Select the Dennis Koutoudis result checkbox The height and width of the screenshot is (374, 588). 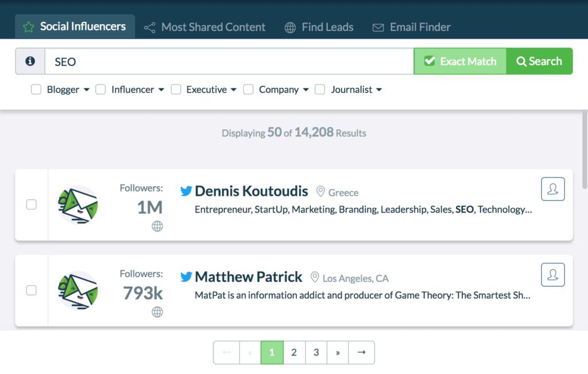tap(32, 205)
